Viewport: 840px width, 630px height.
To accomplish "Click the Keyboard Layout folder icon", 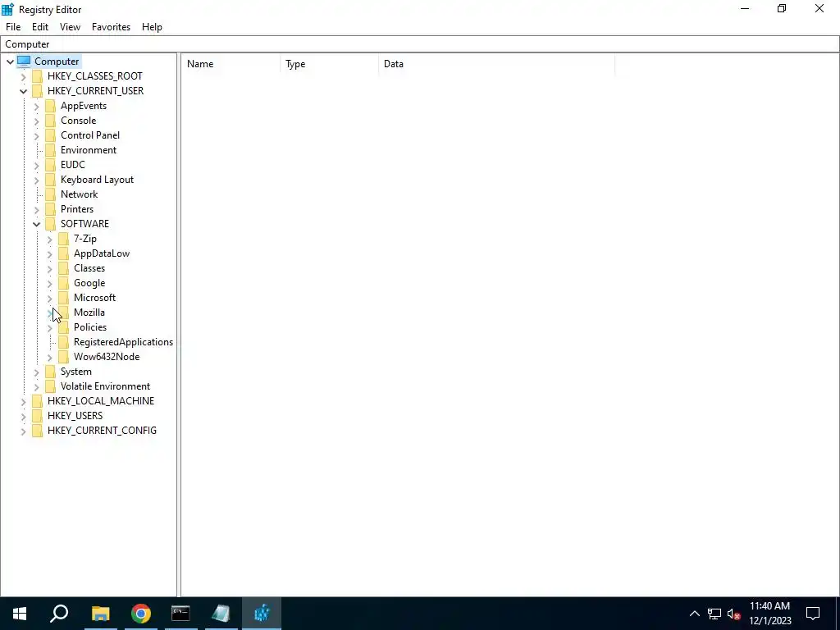I will [50, 180].
